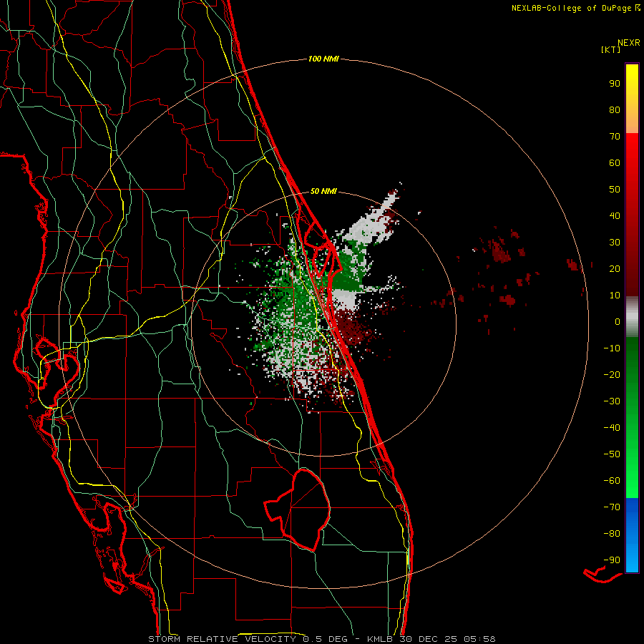Click the NEXR label above the color bar

point(629,42)
